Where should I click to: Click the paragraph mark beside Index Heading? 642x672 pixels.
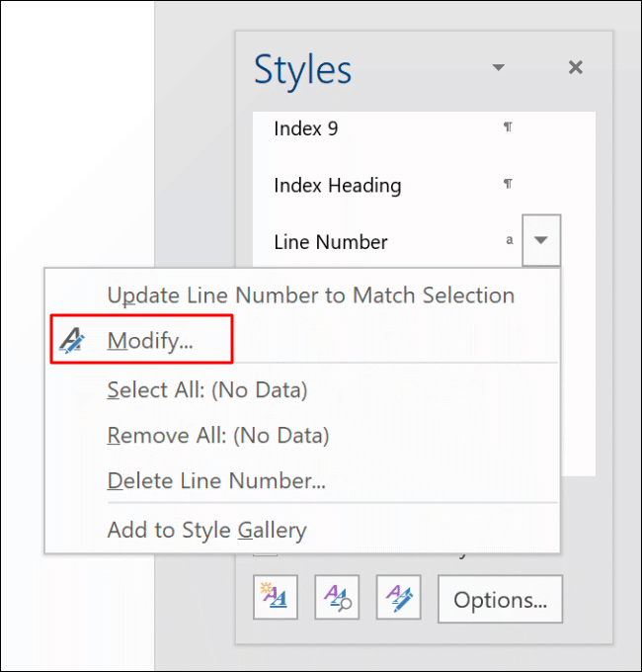508,184
